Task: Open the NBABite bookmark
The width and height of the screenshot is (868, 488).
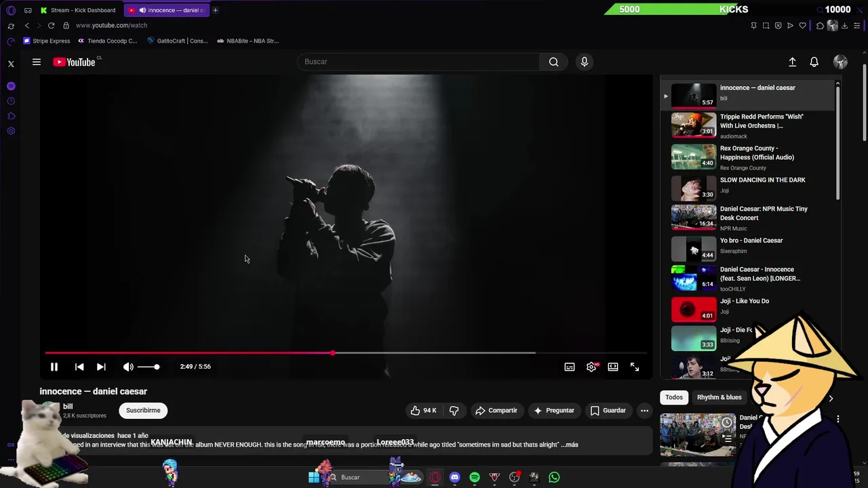Action: click(x=248, y=41)
